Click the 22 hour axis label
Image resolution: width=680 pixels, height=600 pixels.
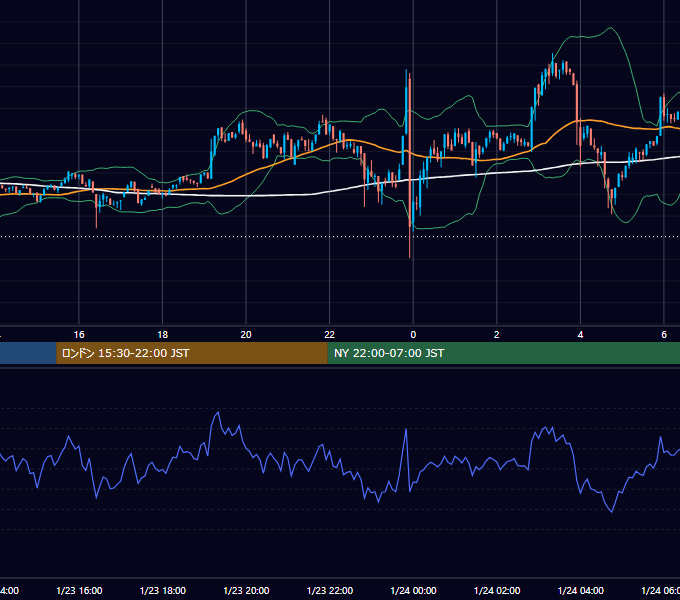coord(330,335)
